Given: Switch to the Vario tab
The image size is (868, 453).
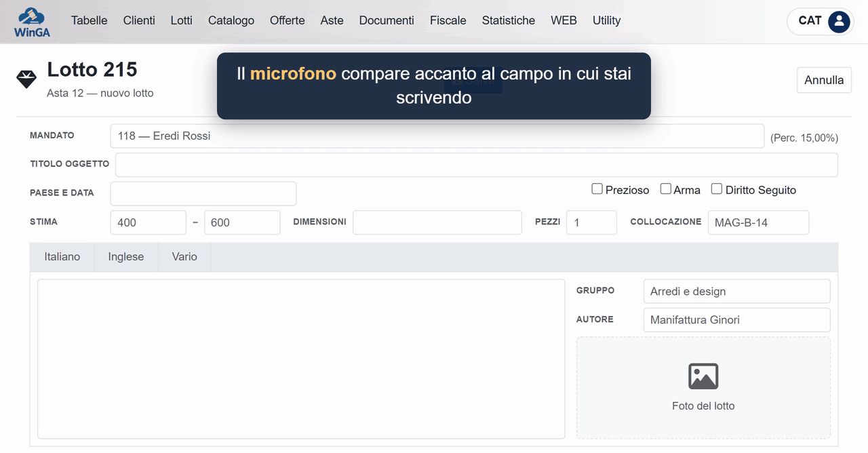Looking at the screenshot, I should pyautogui.click(x=184, y=257).
